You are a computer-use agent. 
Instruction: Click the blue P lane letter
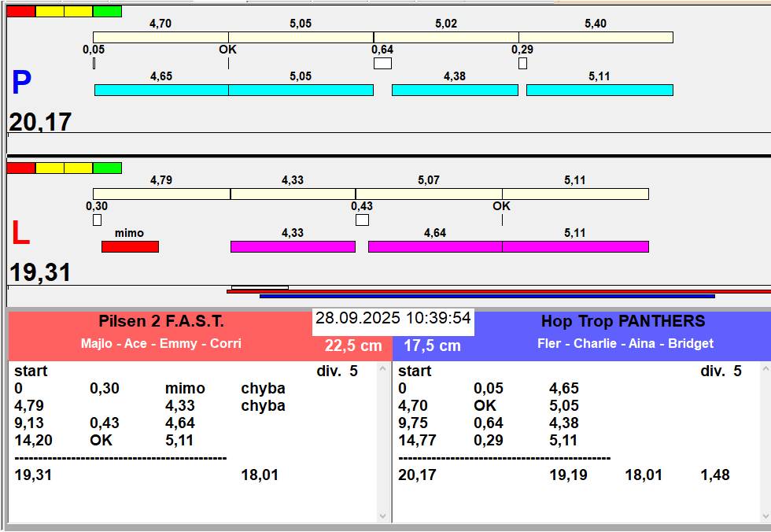click(x=22, y=82)
